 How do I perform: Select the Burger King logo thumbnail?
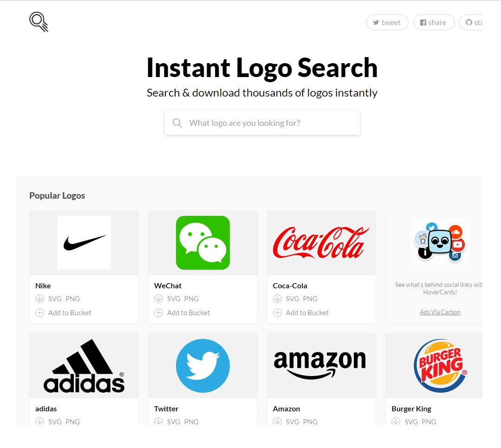(x=439, y=366)
